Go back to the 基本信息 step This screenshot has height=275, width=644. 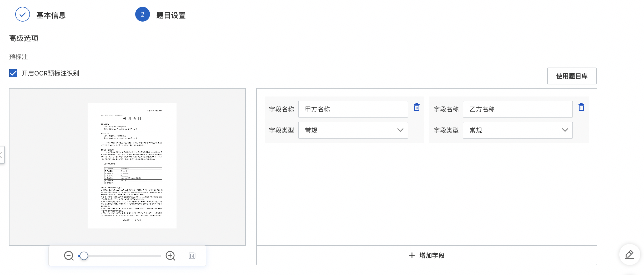(x=51, y=15)
